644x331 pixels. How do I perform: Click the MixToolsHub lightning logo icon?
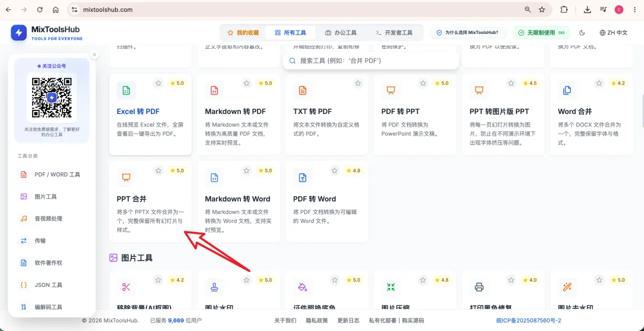coord(19,33)
